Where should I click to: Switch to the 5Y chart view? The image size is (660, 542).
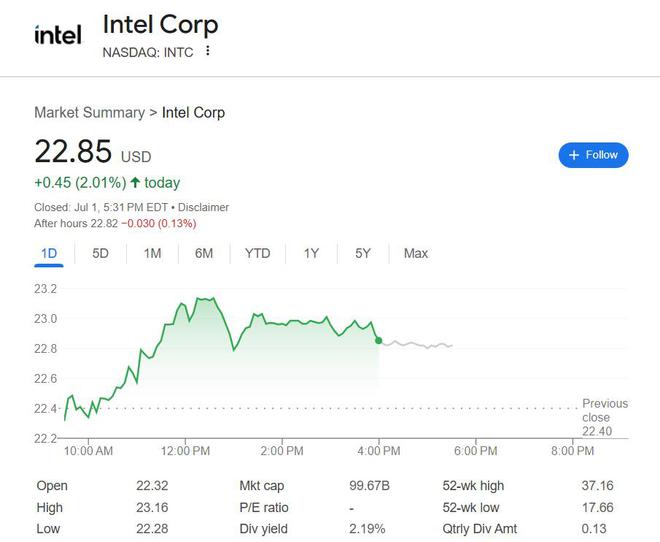click(x=363, y=253)
